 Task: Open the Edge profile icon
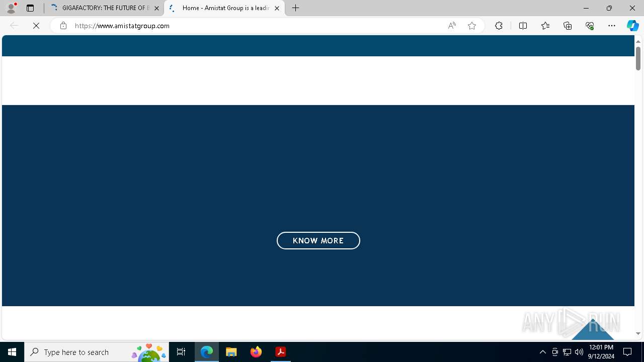tap(11, 8)
